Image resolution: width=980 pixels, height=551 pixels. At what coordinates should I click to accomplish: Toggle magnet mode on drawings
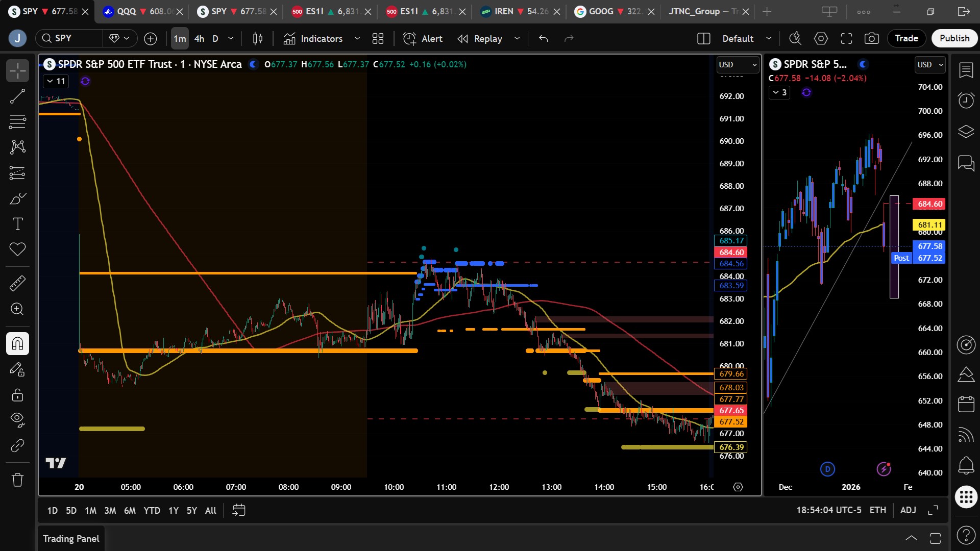click(17, 344)
